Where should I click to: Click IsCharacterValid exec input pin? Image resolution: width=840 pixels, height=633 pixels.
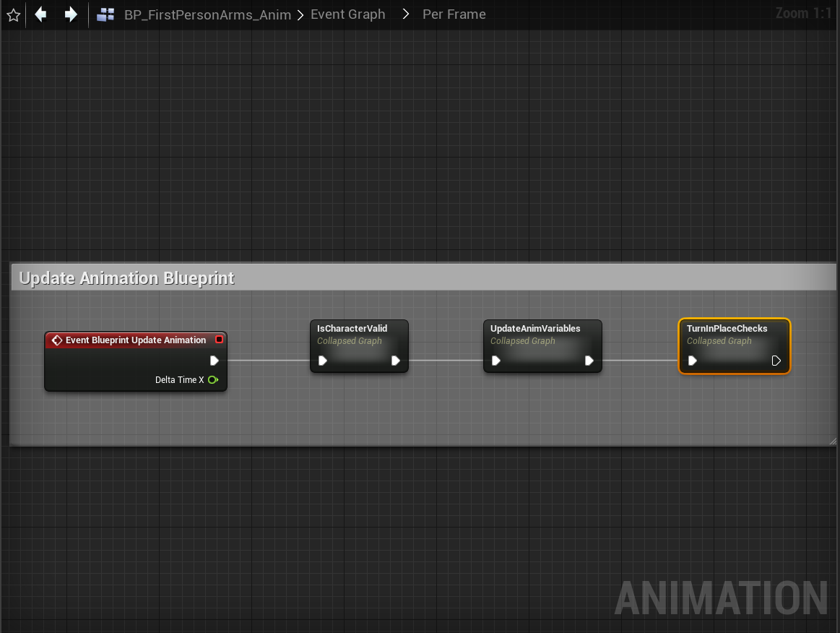(x=323, y=361)
